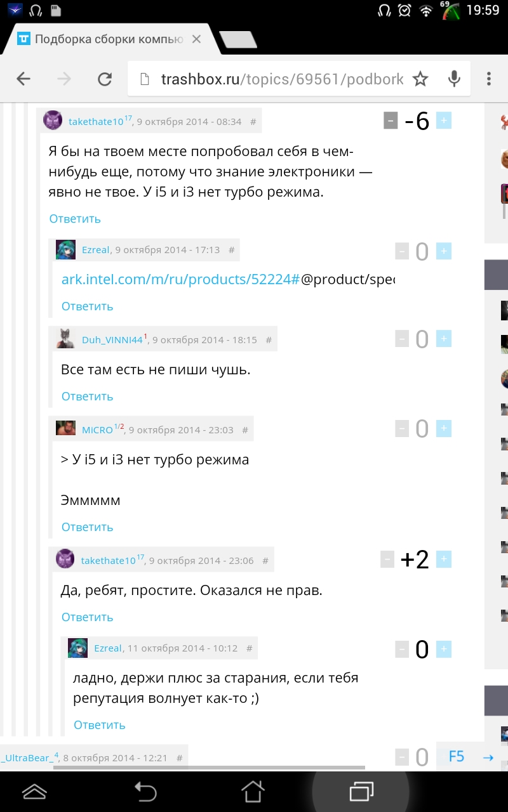This screenshot has height=812, width=508.
Task: Close the Подборка сборки tab
Action: click(196, 39)
